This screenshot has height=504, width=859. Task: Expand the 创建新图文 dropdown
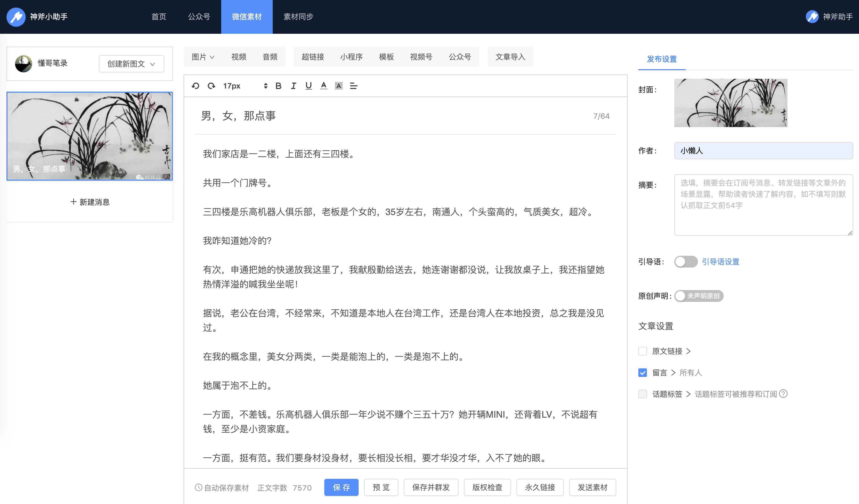click(131, 64)
